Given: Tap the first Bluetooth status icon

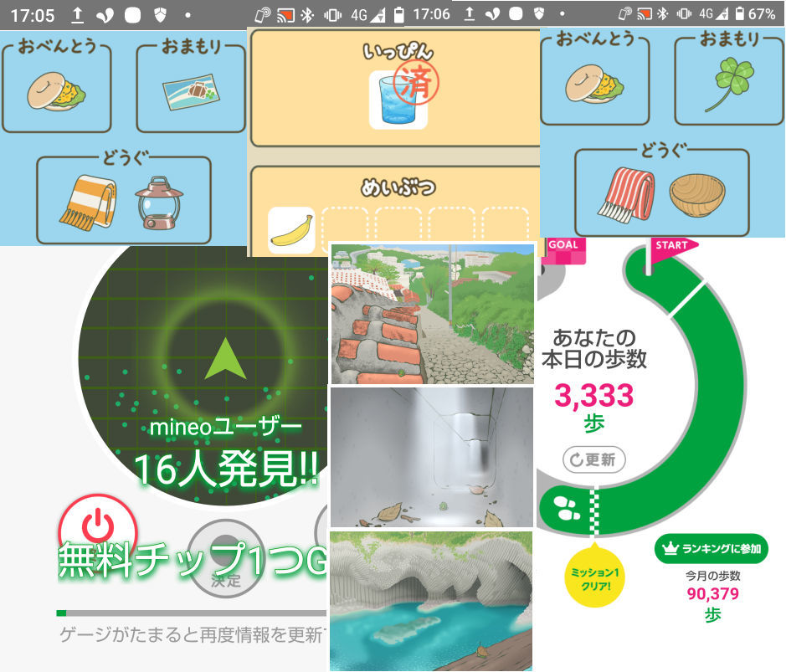Looking at the screenshot, I should tap(307, 16).
